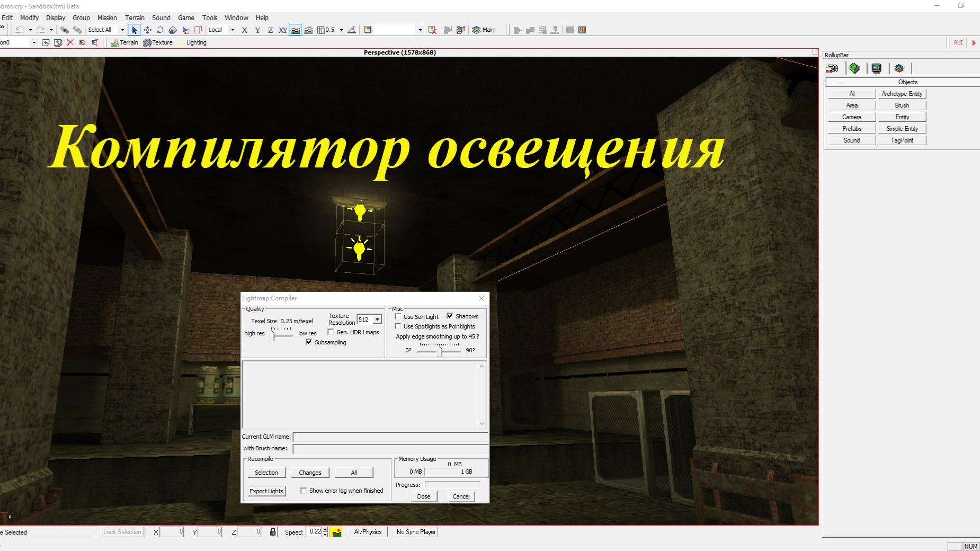Click inside the Current GLM name field
This screenshot has height=551, width=980.
coord(389,437)
